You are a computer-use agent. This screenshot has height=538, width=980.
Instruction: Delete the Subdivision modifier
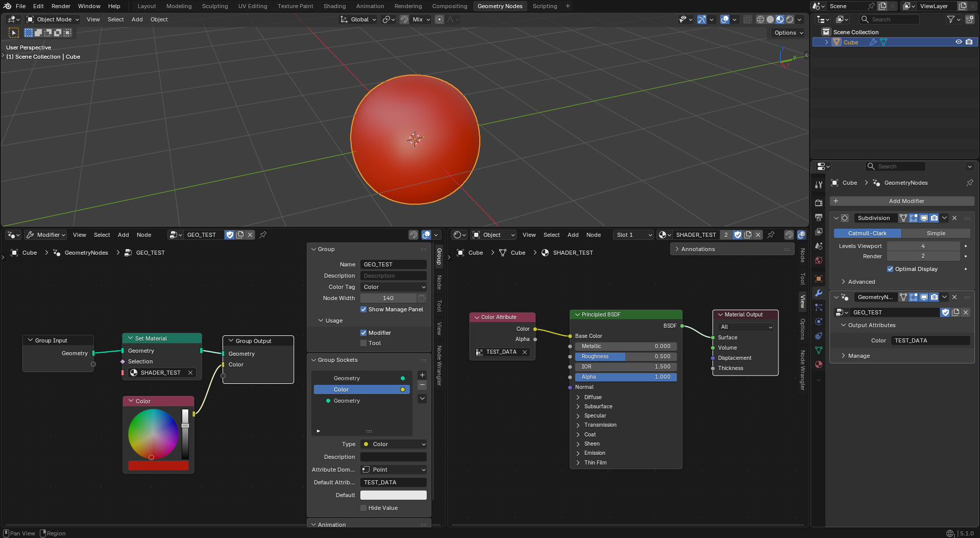click(954, 218)
